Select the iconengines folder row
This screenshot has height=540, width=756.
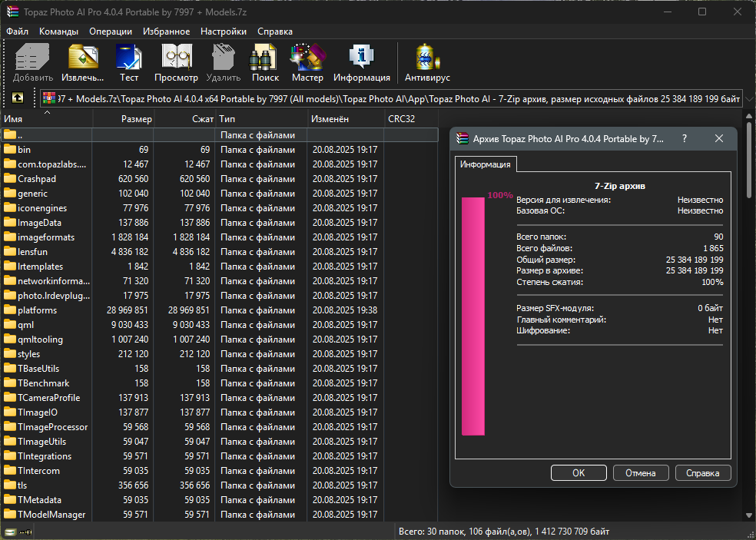pos(219,208)
